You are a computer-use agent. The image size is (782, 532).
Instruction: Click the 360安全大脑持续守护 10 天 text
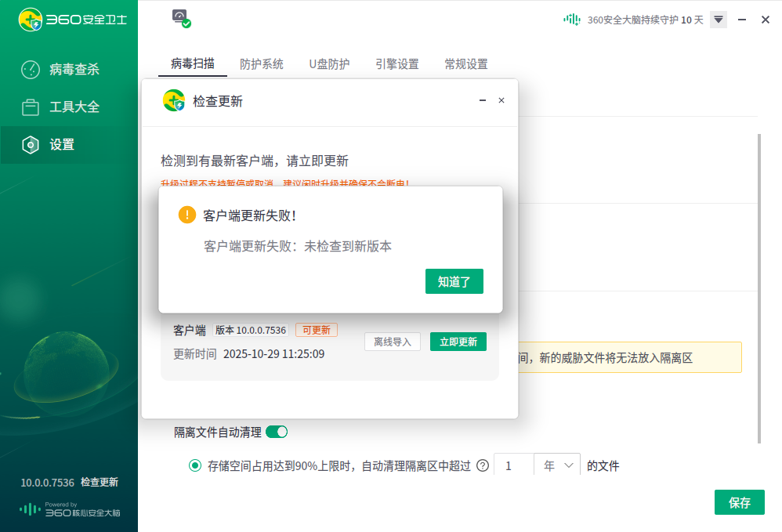(645, 20)
